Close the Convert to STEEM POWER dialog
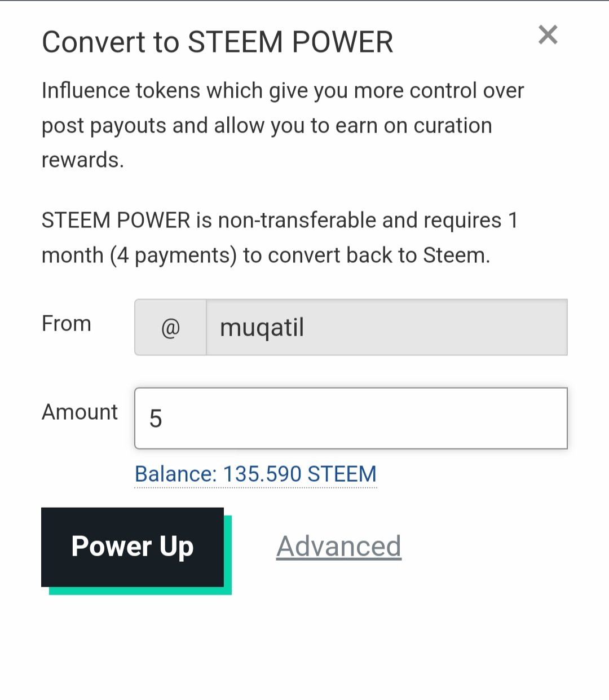 click(x=548, y=35)
